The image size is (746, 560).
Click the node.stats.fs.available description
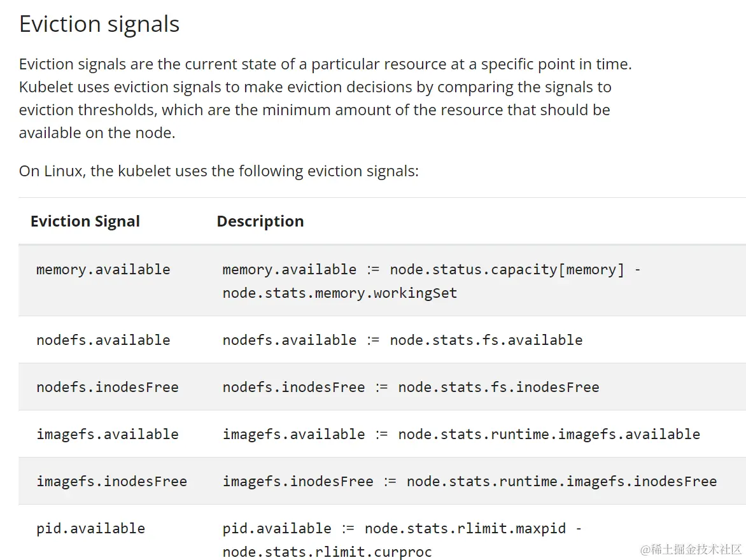point(402,340)
